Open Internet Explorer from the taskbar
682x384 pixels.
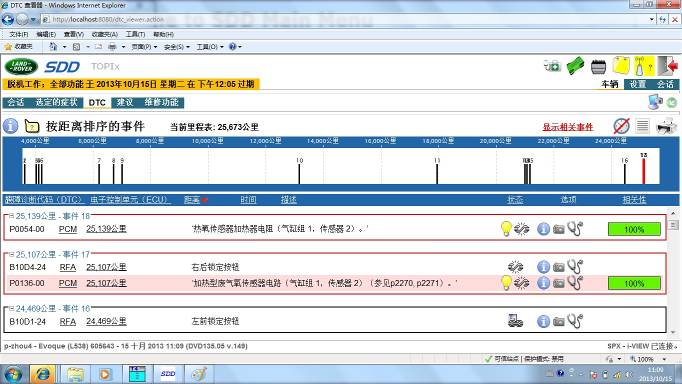pos(42,374)
